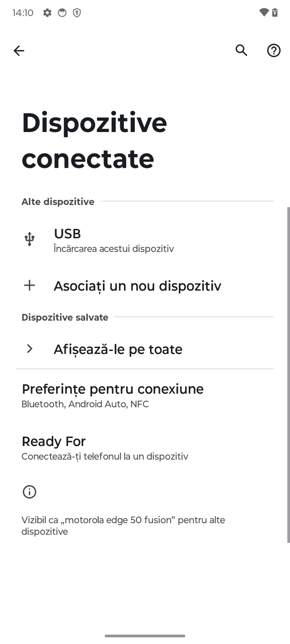290x644 pixels.
Task: Expand saved devices chevron arrow
Action: pyautogui.click(x=30, y=349)
